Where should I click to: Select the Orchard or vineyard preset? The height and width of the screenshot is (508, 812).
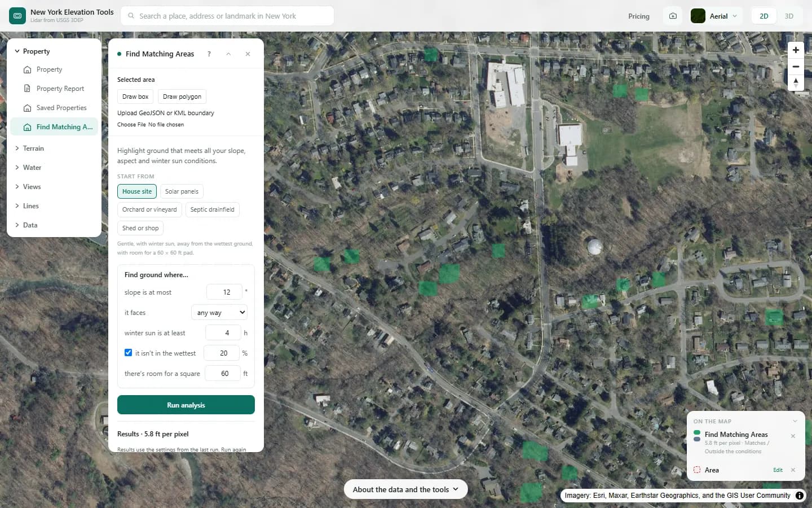[x=149, y=209]
